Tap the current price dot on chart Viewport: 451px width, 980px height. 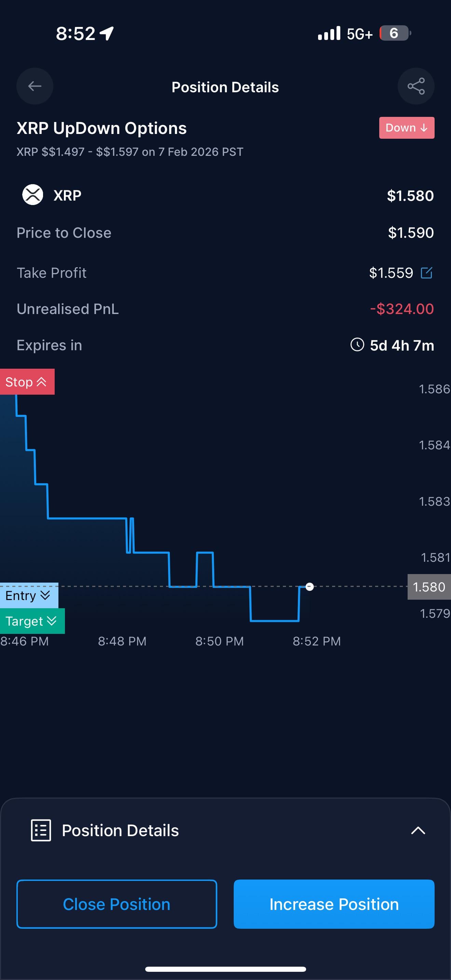(310, 587)
